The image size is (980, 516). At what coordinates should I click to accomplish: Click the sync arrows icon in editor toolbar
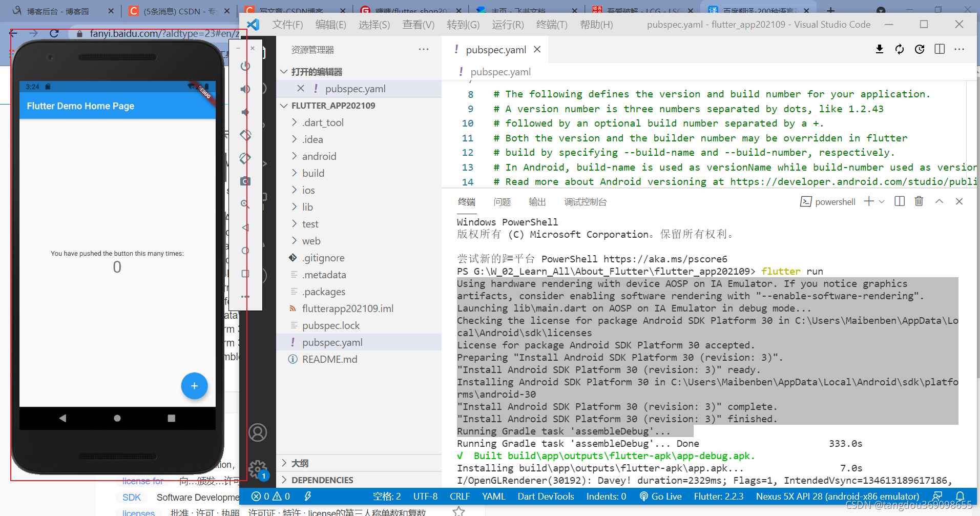point(900,49)
